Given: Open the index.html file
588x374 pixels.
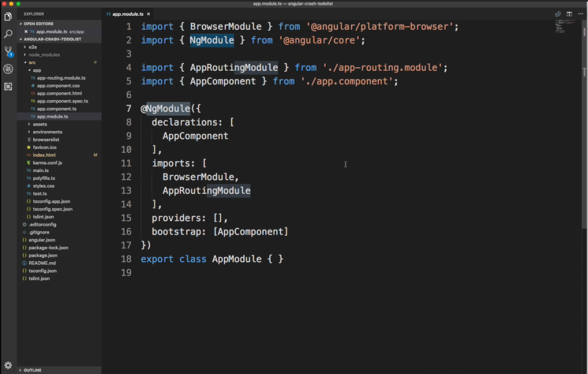Looking at the screenshot, I should 43,155.
